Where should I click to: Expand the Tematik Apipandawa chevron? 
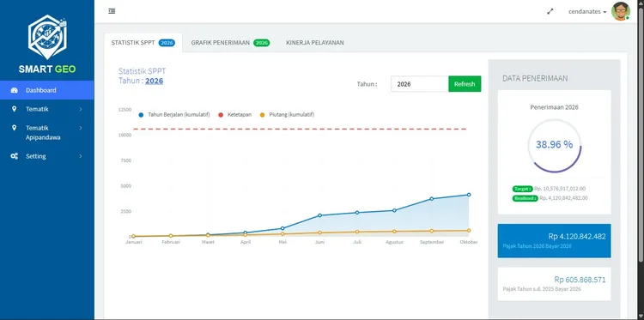(81, 128)
